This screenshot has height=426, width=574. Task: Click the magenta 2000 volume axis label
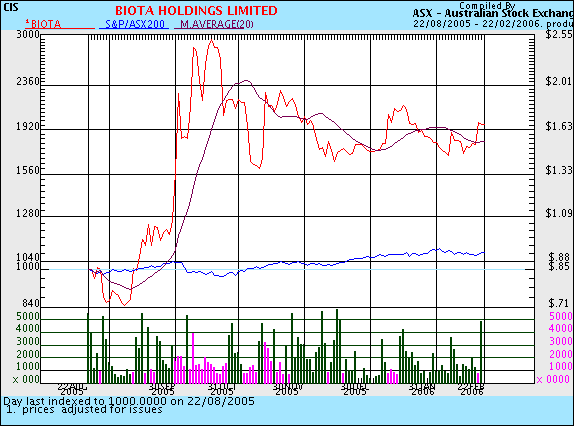pyautogui.click(x=561, y=354)
